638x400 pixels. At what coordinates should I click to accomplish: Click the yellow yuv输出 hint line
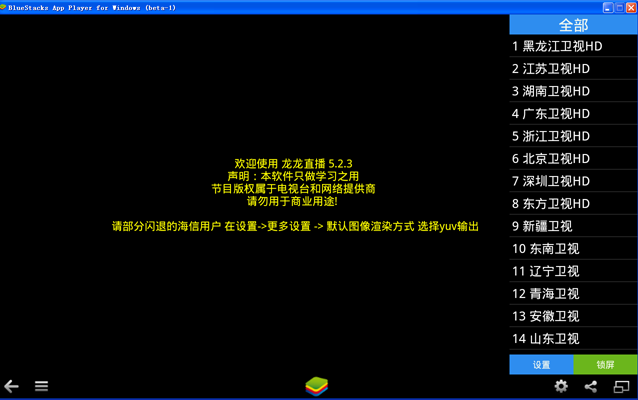click(295, 226)
